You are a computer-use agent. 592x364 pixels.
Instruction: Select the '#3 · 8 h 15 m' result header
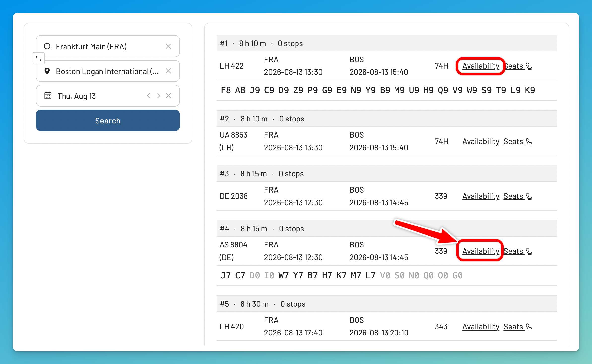point(387,174)
